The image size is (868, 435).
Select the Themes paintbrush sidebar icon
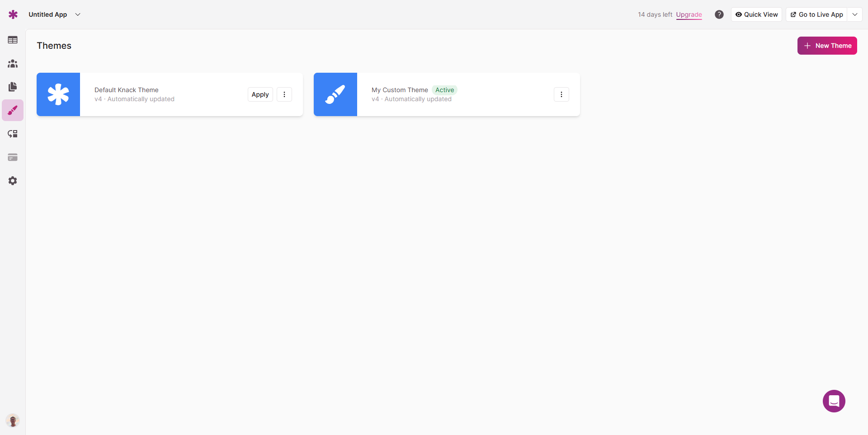pos(13,110)
